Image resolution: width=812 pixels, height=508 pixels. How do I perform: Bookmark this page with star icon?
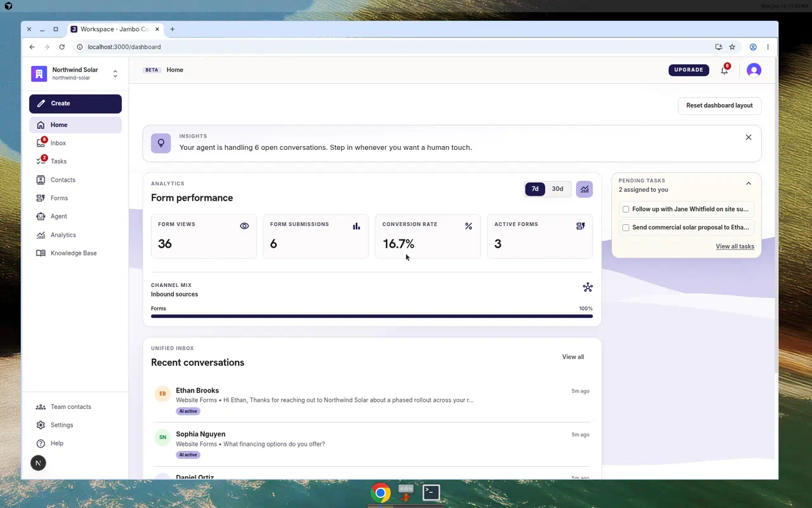click(x=732, y=47)
